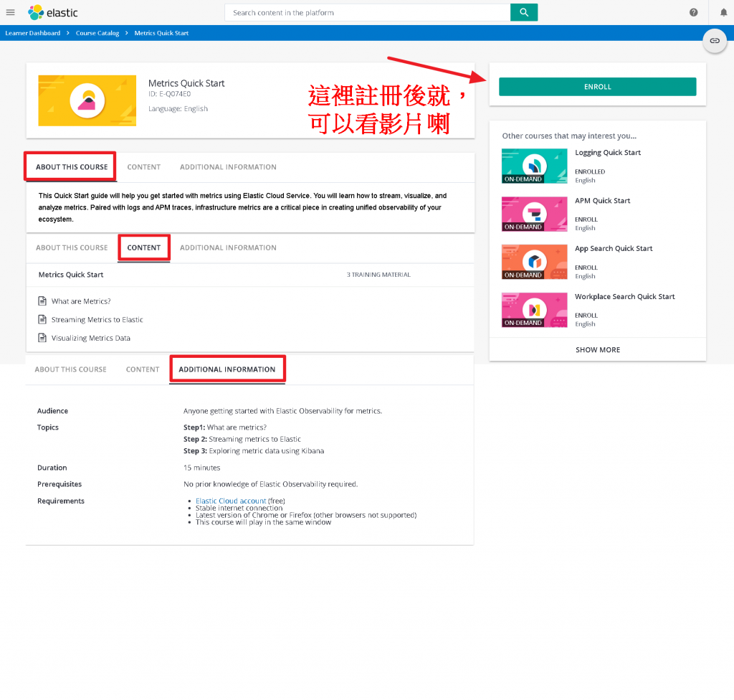Select ABOUT THIS COURSE tab above Metrics Quick Start list
Screen dimensions: 734x700
click(x=72, y=247)
